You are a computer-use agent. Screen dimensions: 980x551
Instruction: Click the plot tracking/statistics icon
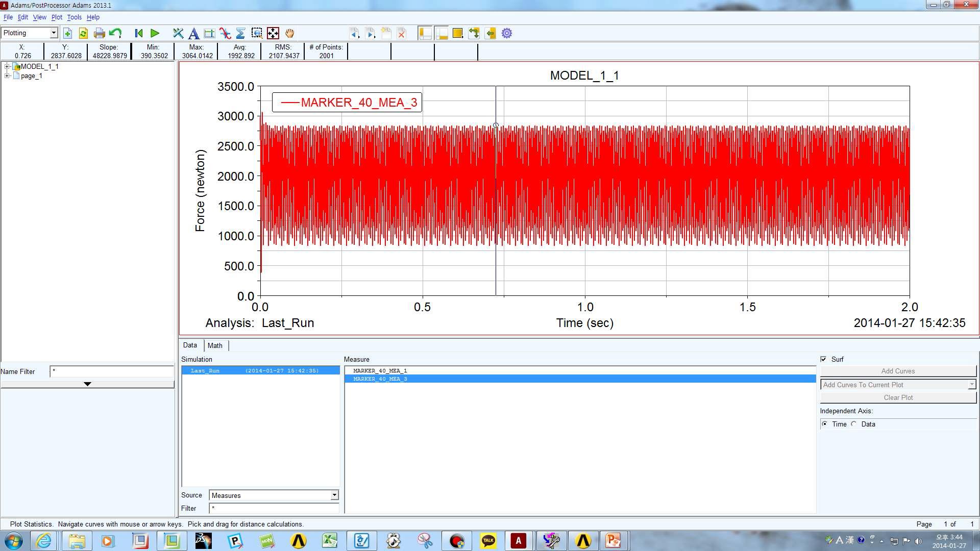pyautogui.click(x=209, y=34)
